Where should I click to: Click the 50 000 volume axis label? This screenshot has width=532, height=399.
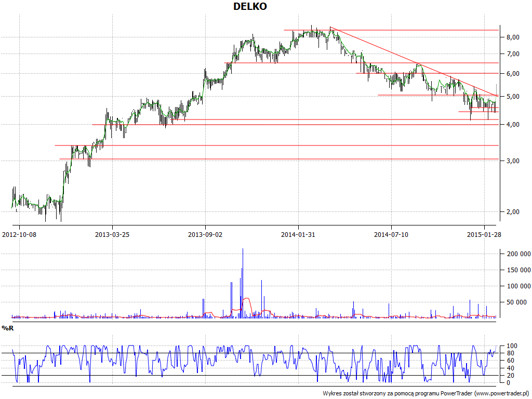(x=517, y=302)
